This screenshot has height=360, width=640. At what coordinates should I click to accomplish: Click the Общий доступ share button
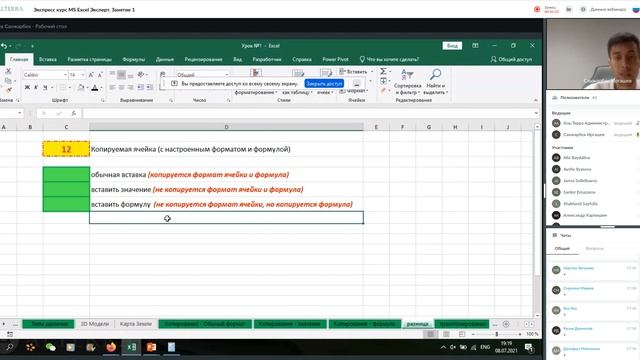[x=511, y=59]
